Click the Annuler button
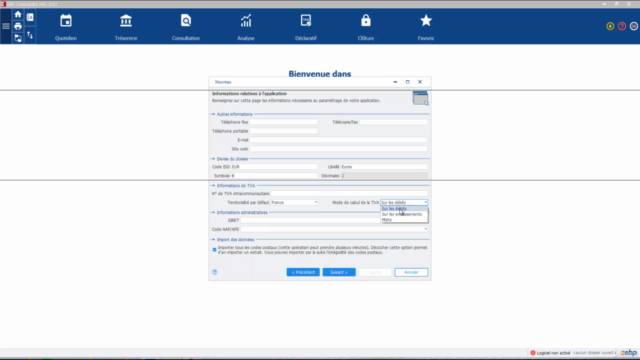 click(411, 272)
